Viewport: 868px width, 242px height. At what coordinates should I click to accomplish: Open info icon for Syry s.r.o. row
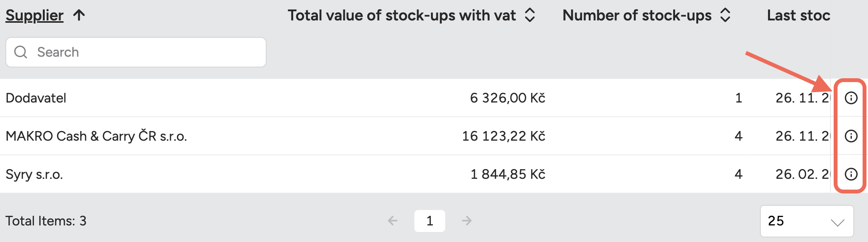[851, 174]
